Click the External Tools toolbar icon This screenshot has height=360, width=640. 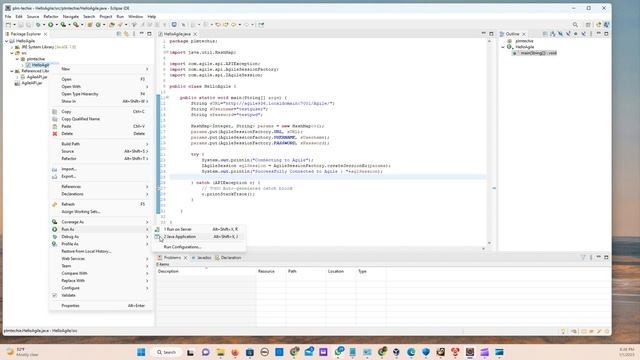[x=76, y=25]
